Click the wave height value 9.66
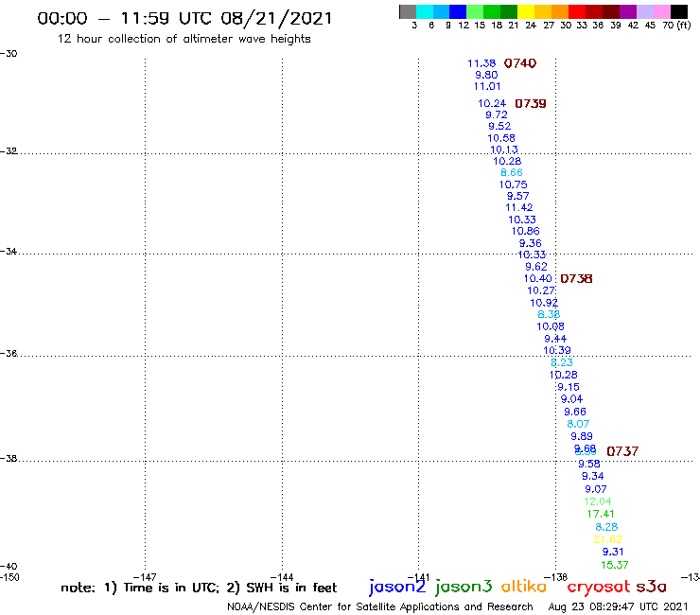Viewport: 700px width, 615px height. [x=575, y=412]
